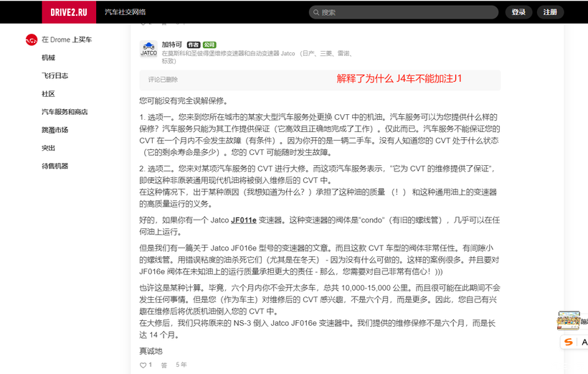Screen dimensions: 588x374
Task: Click the search magnifier icon
Action: 316,12
